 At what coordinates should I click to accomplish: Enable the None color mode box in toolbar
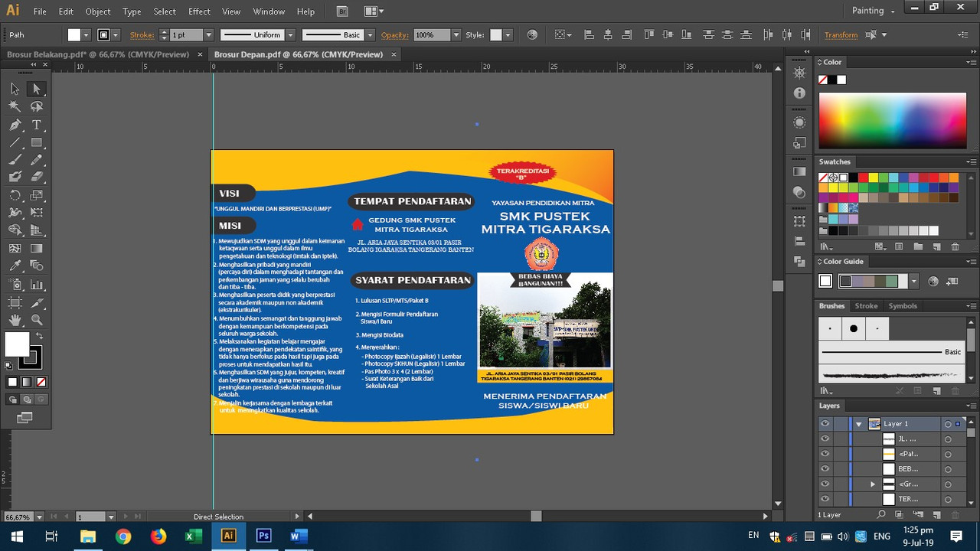pyautogui.click(x=41, y=382)
